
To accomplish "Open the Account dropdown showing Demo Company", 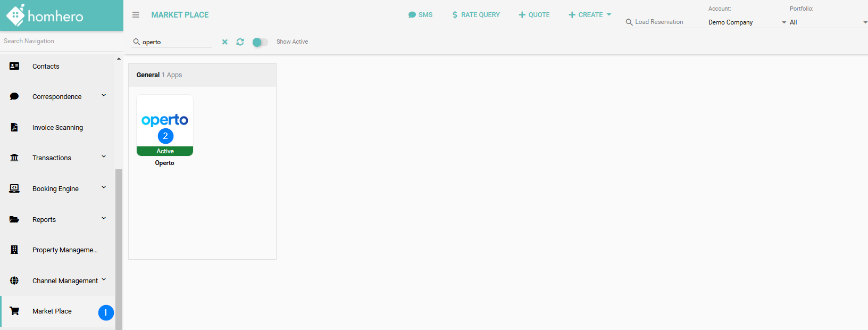I will point(747,22).
